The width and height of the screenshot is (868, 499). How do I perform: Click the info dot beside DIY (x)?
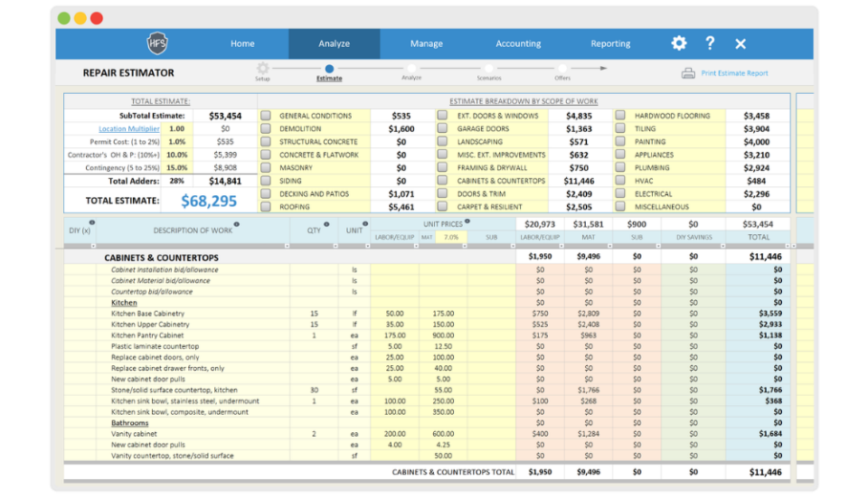(x=92, y=222)
